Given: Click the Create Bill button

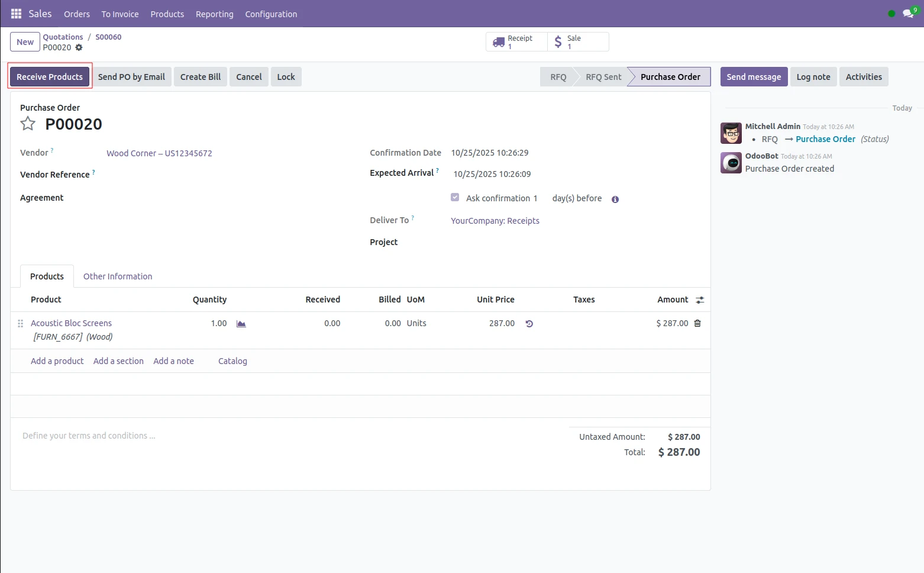Looking at the screenshot, I should (x=200, y=76).
